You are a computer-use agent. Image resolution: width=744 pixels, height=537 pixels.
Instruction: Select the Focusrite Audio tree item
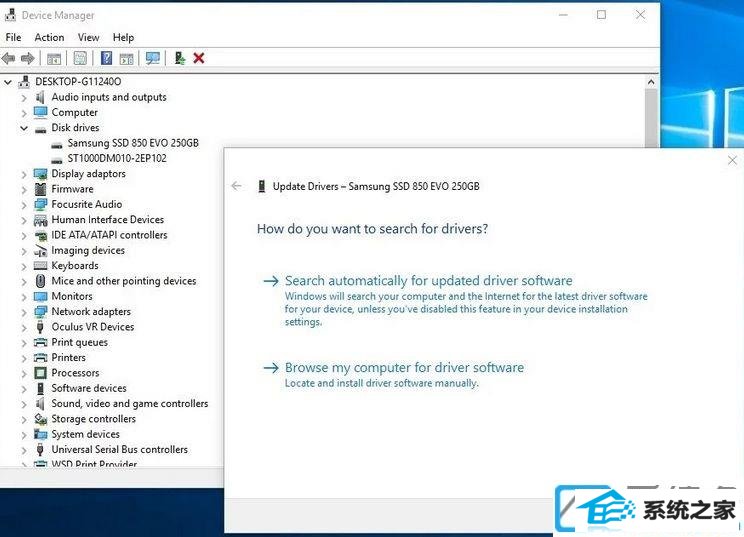click(87, 204)
